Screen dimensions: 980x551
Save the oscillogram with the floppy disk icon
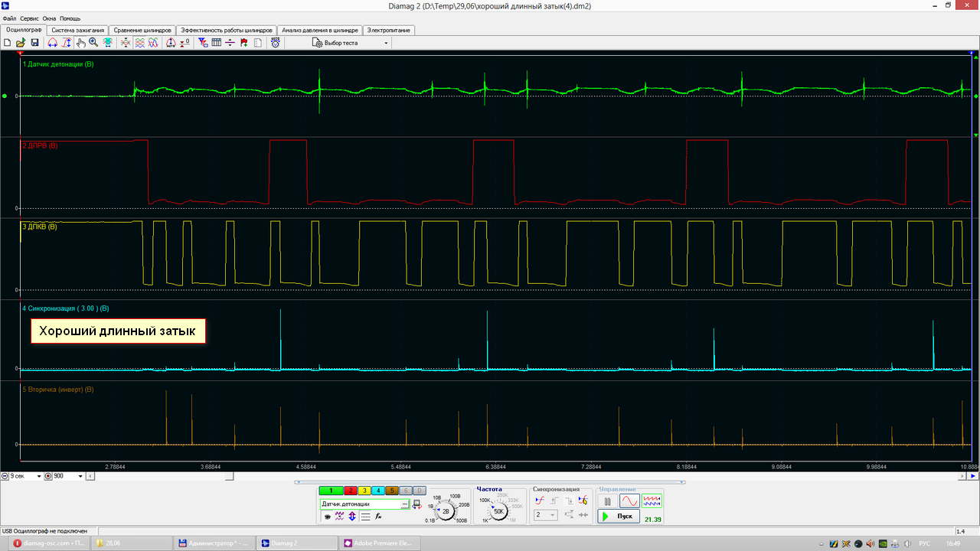coord(34,43)
